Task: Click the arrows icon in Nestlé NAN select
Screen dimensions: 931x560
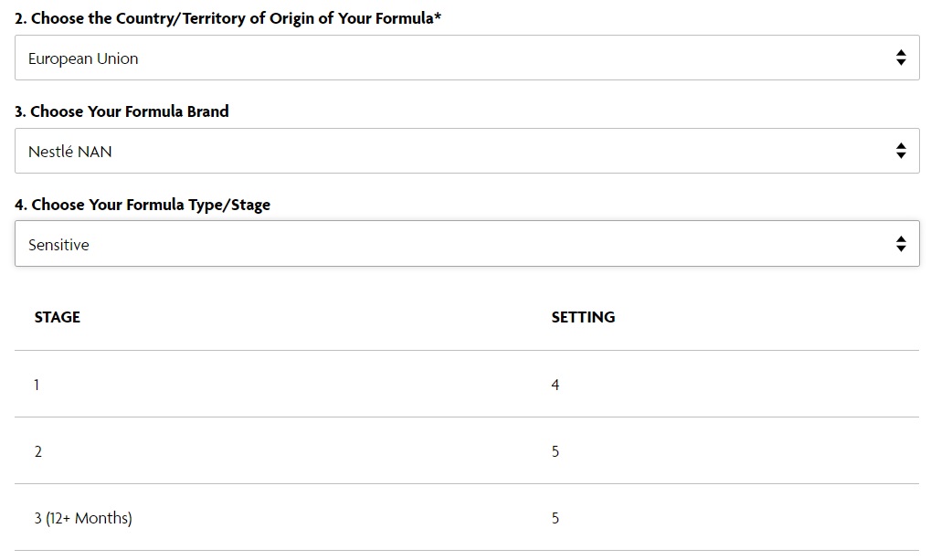Action: 901,151
